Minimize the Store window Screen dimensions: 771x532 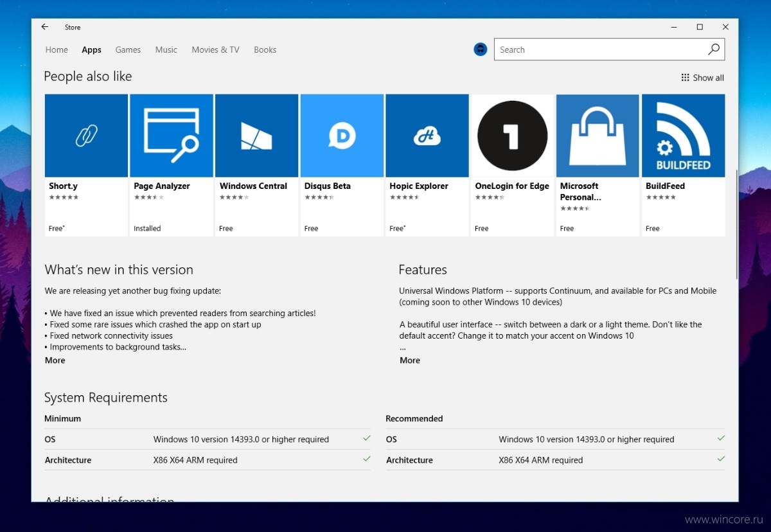click(x=674, y=27)
